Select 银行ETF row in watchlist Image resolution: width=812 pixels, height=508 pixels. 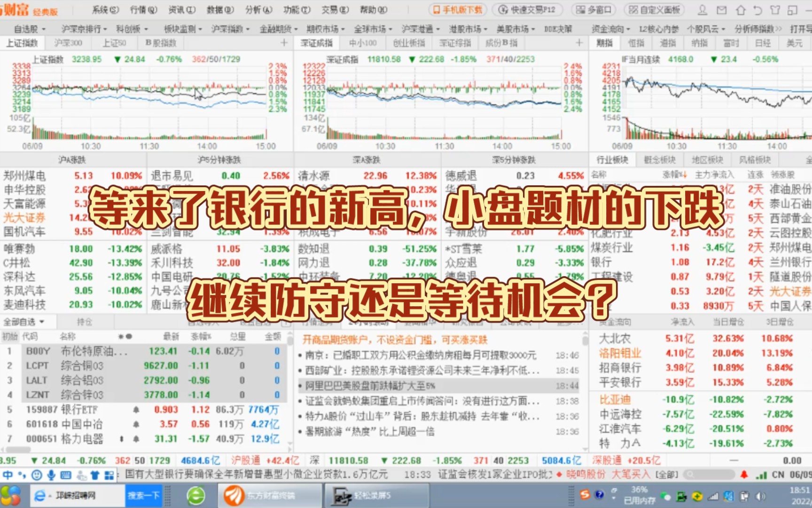tap(143, 409)
